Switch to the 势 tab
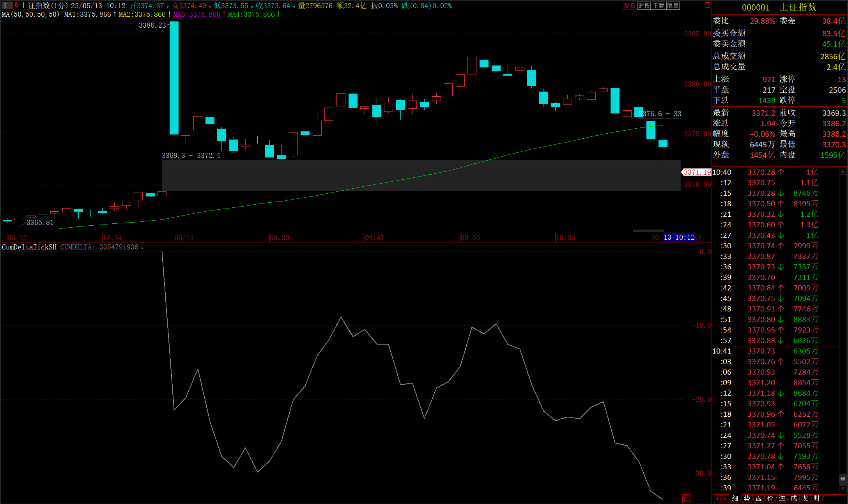Screen dimensions: 848x504 747,499
